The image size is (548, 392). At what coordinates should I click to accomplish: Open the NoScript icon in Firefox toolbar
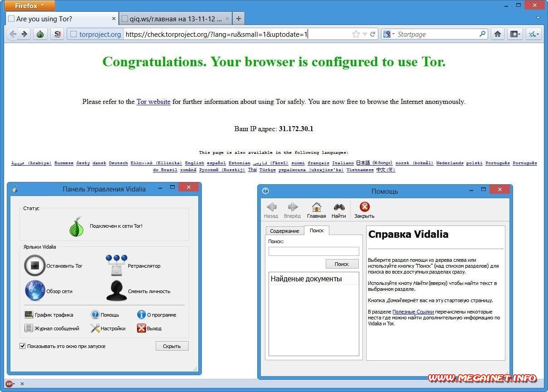[57, 34]
